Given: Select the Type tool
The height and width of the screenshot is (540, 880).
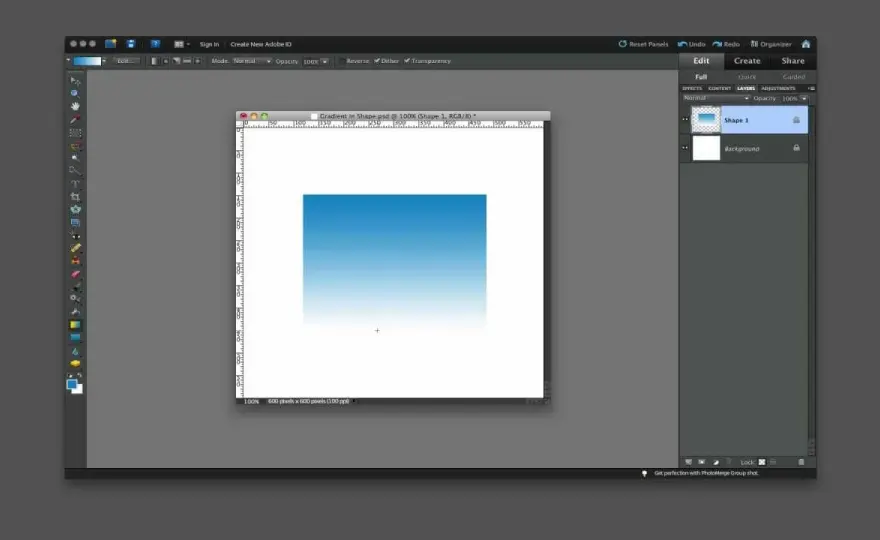Looking at the screenshot, I should pos(75,184).
